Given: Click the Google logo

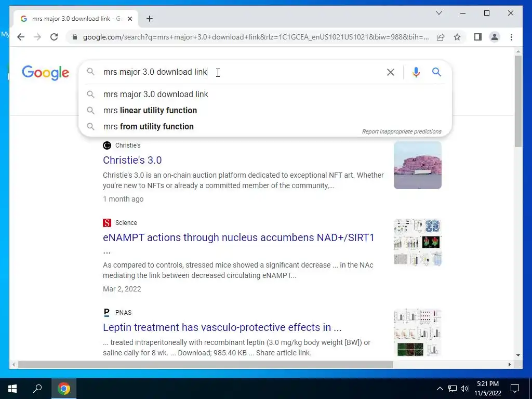Looking at the screenshot, I should pyautogui.click(x=46, y=73).
